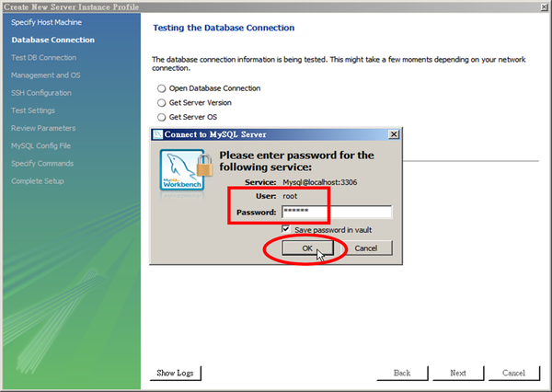Select the Get Server OS radio button

point(162,117)
